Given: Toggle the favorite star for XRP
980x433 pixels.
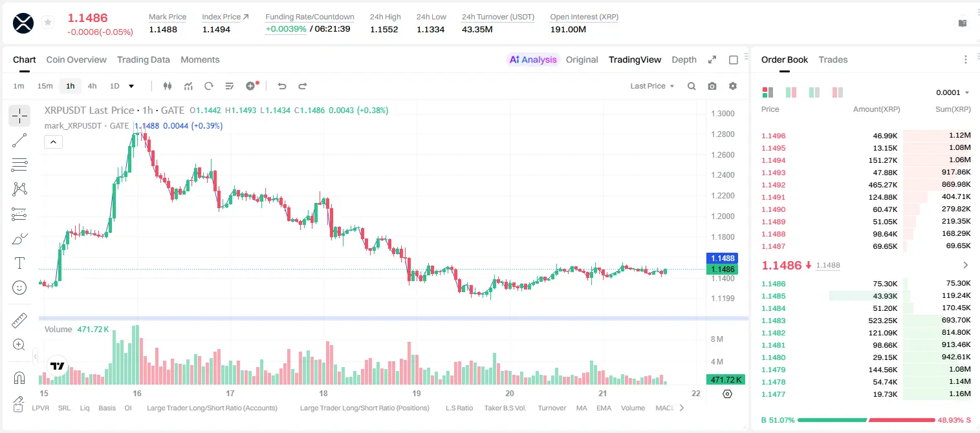Looking at the screenshot, I should [48, 23].
